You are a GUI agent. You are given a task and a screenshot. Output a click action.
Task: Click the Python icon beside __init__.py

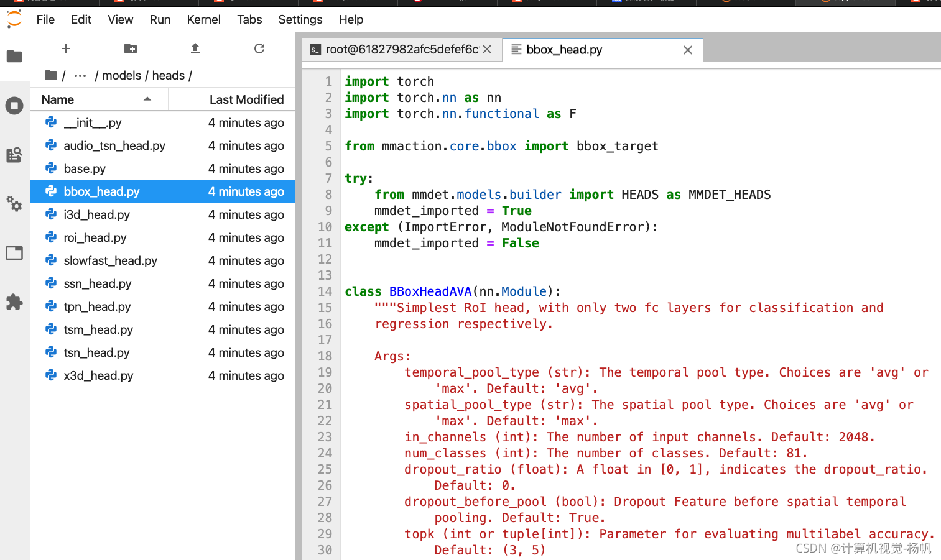point(51,122)
